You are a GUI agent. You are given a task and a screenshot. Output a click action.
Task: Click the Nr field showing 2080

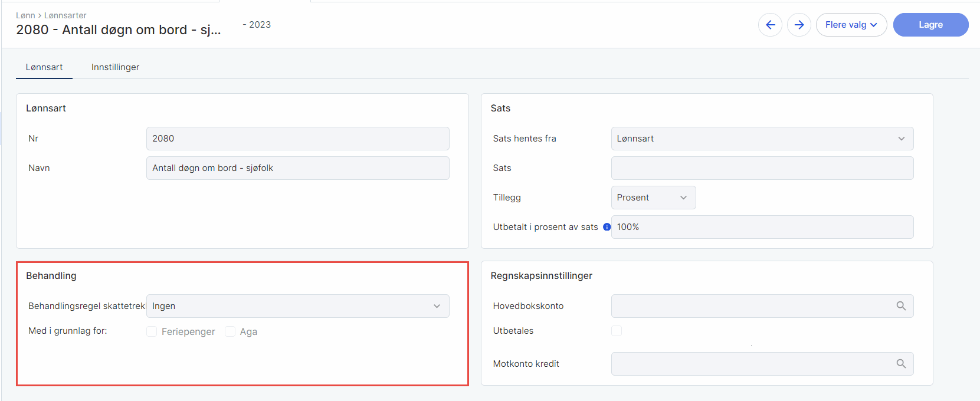pos(297,139)
